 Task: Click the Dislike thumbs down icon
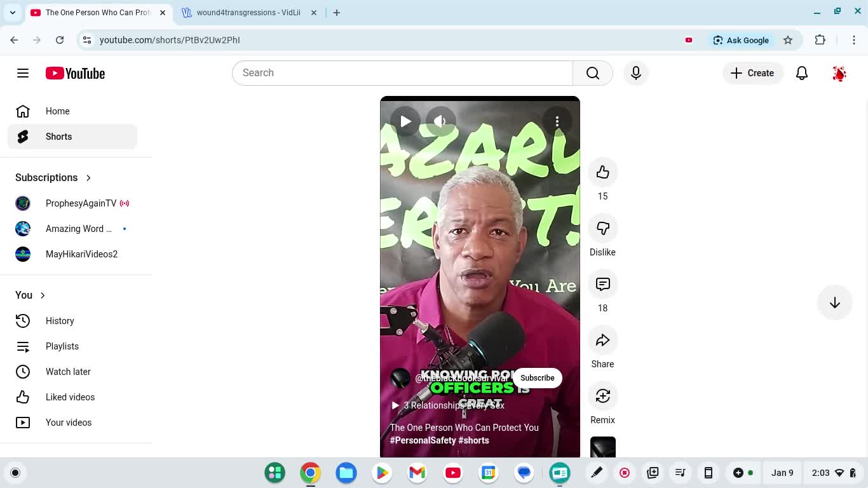[x=602, y=229]
